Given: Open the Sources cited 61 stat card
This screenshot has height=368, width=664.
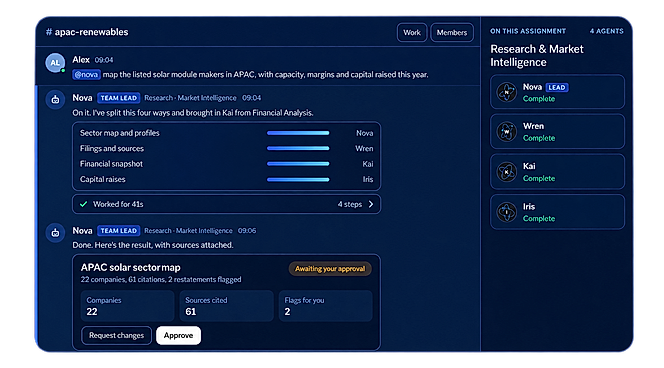Looking at the screenshot, I should pos(227,306).
